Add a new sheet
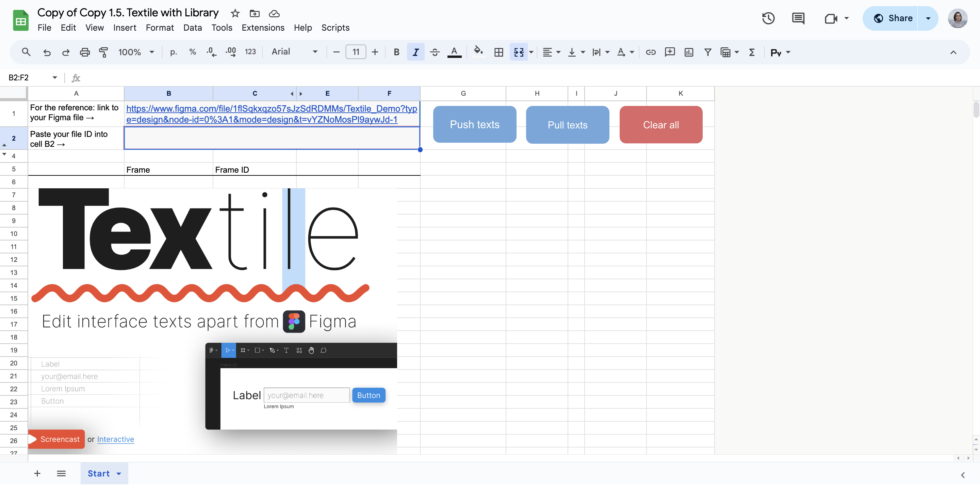 click(x=37, y=473)
